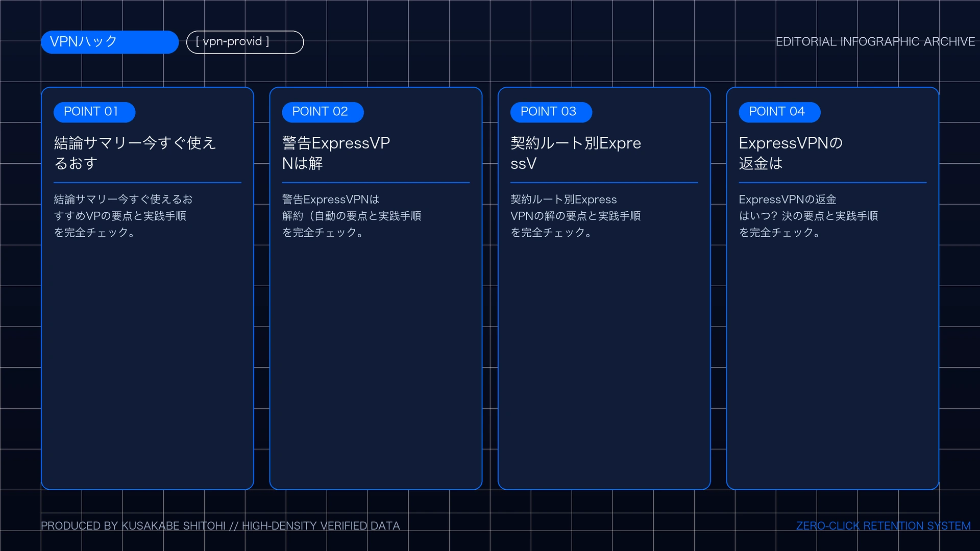Click the POINT 03 description paragraph

coord(576,216)
